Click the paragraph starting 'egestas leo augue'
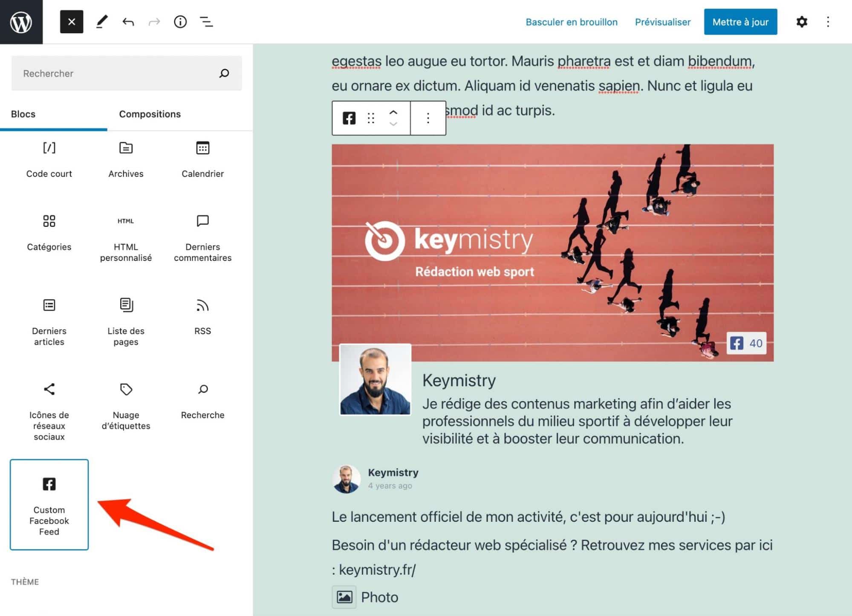The height and width of the screenshot is (616, 852). [543, 86]
